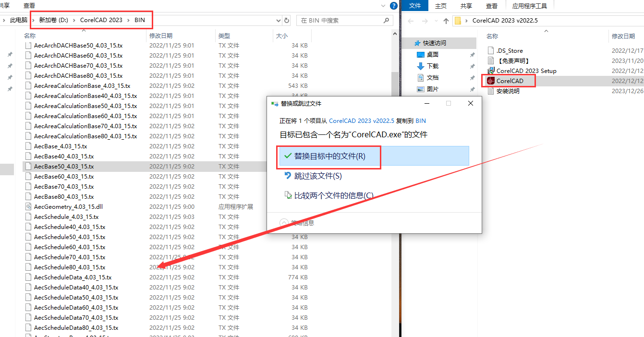Click the blue star icon beside 快速访问
Screen dimensions: 644x337
coord(417,43)
